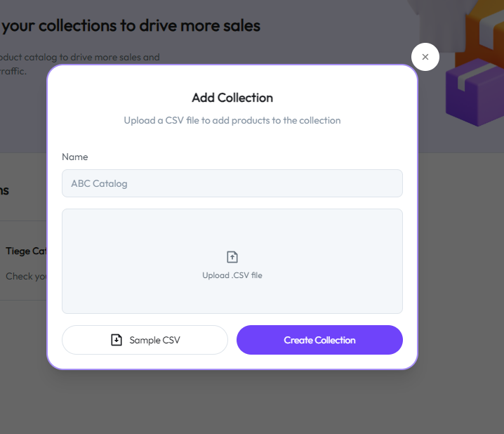Click the dimmed backdrop below the dialog
504x434 pixels.
[232, 404]
